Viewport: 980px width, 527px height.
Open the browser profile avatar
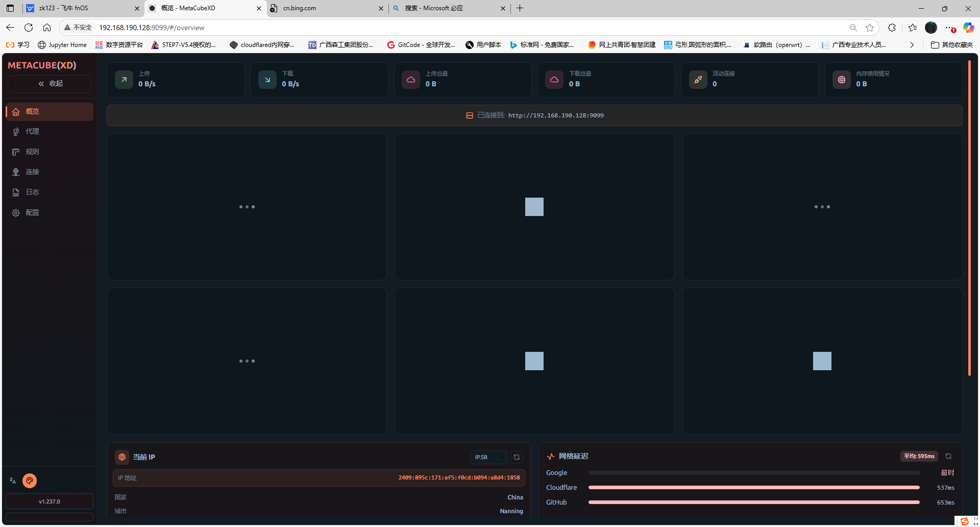[931, 28]
